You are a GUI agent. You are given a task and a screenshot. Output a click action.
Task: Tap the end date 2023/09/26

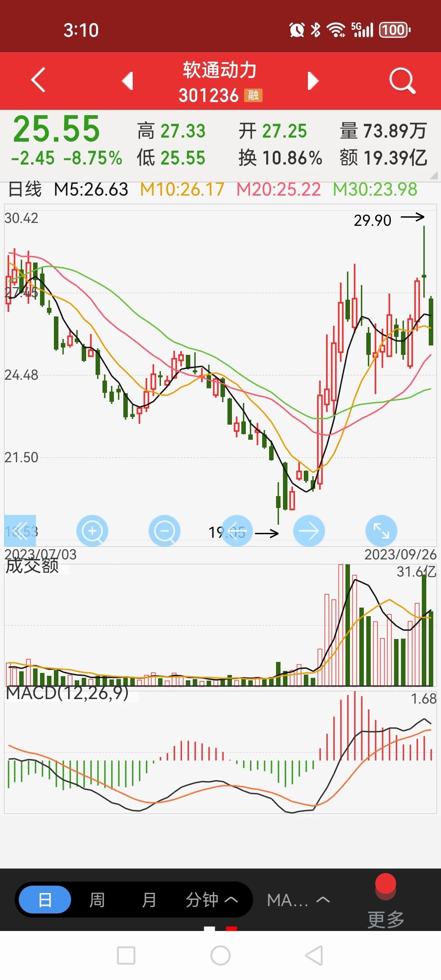[x=400, y=554]
